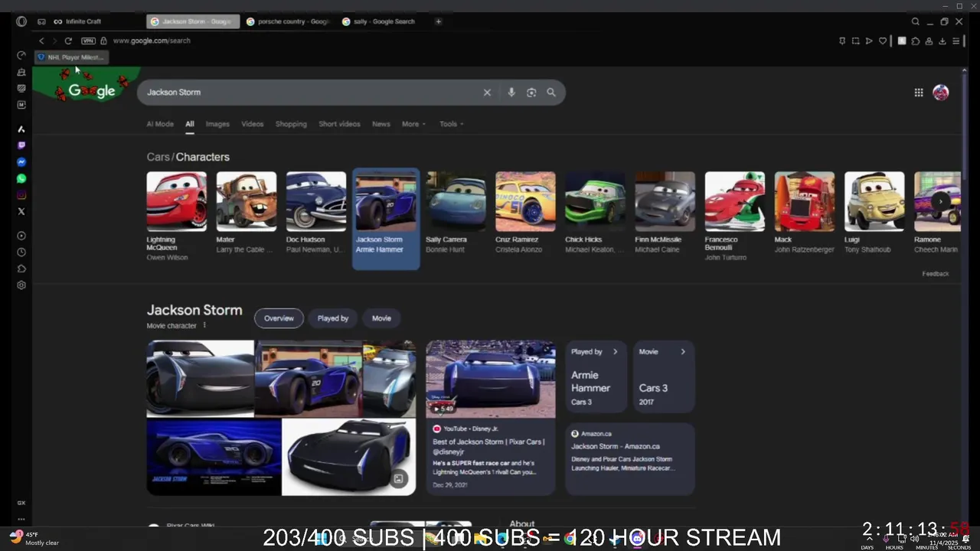The image size is (980, 551).
Task: Open the Opera menu logo button
Action: tap(21, 21)
